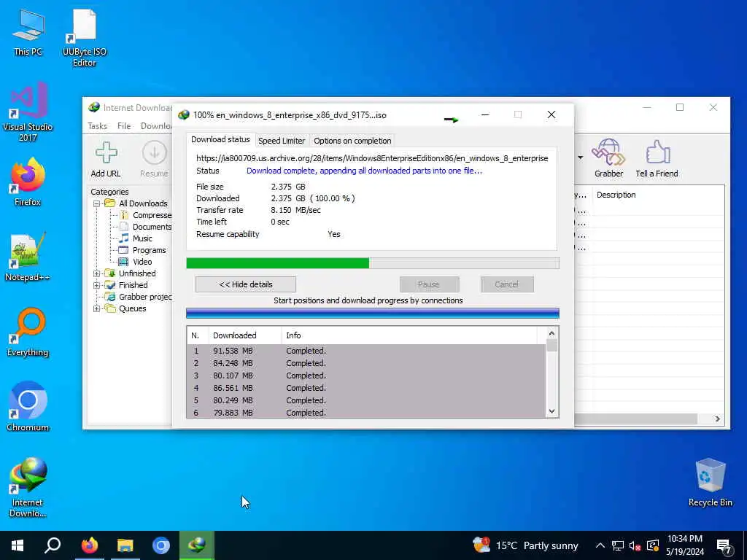Show hidden system tray icons
The width and height of the screenshot is (747, 560).
600,545
